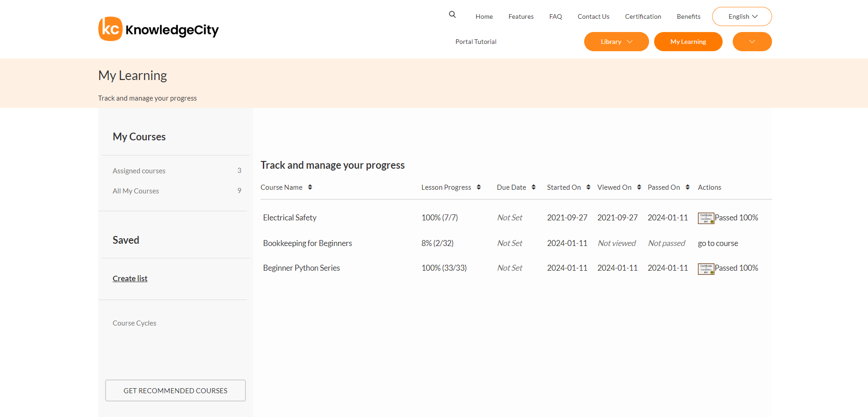
Task: Switch to All My Courses view
Action: pyautogui.click(x=136, y=191)
